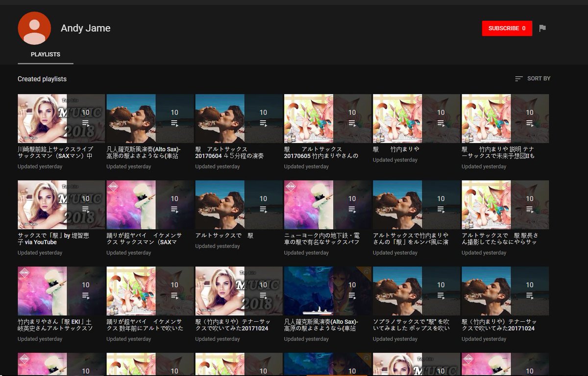Open thumbnail of playlist アルトサックスで 駅 駅長さん撮影

pos(505,205)
